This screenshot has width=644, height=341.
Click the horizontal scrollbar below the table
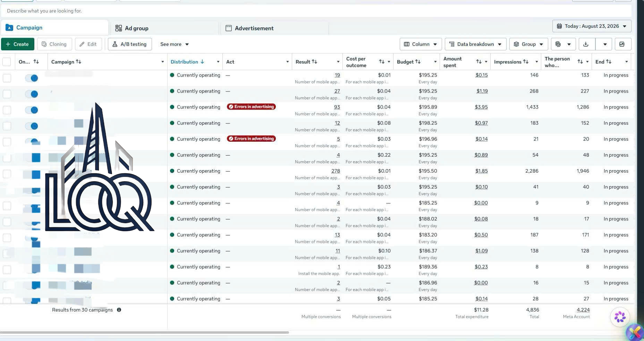coord(144,332)
